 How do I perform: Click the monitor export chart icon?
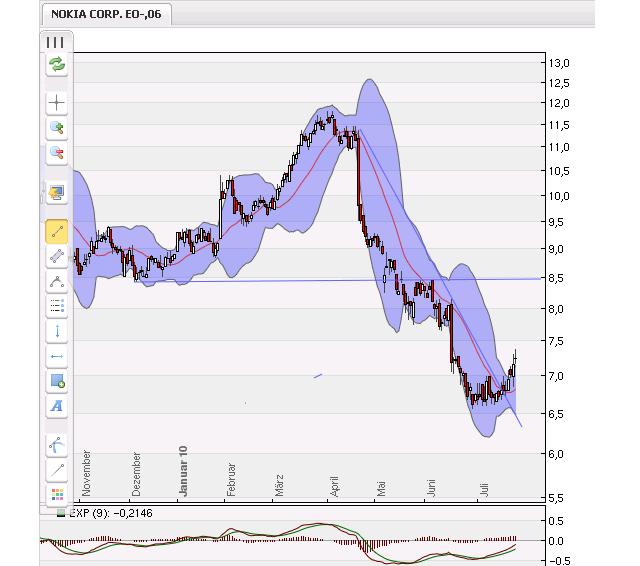coord(57,192)
